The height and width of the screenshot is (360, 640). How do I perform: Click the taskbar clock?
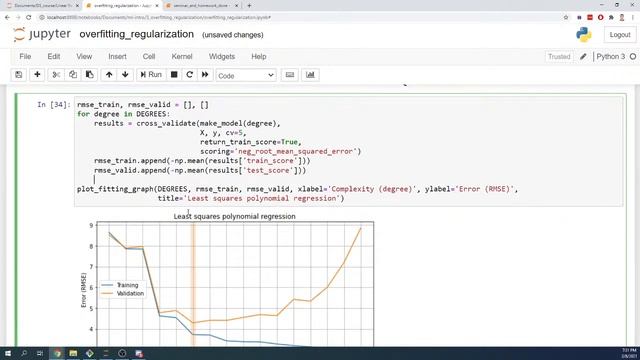tap(629, 353)
